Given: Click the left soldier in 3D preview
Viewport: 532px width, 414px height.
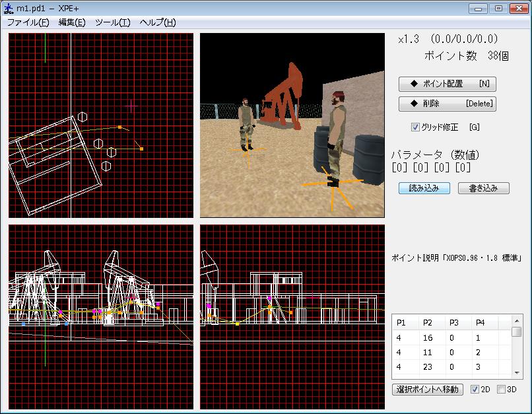Looking at the screenshot, I should (246, 125).
